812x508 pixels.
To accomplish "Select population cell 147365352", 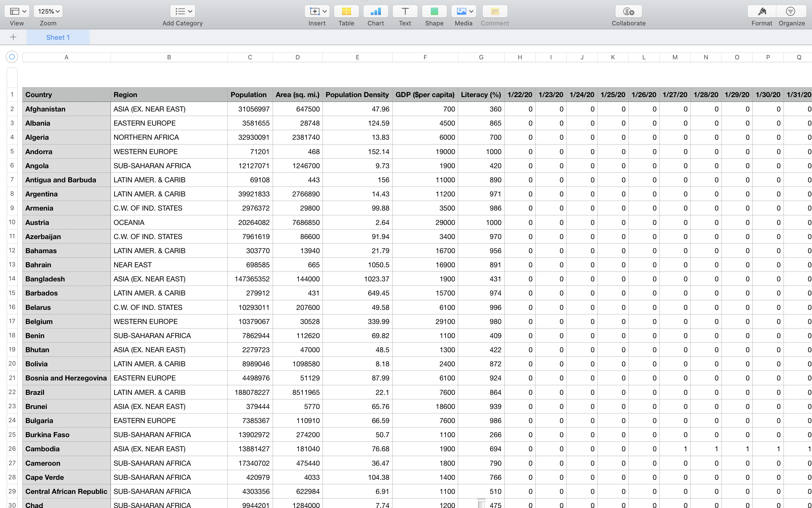I will click(x=250, y=279).
